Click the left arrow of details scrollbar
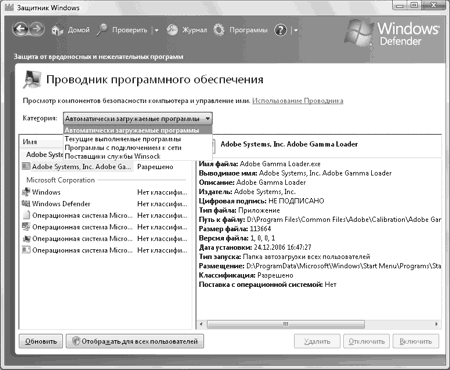 click(201, 324)
